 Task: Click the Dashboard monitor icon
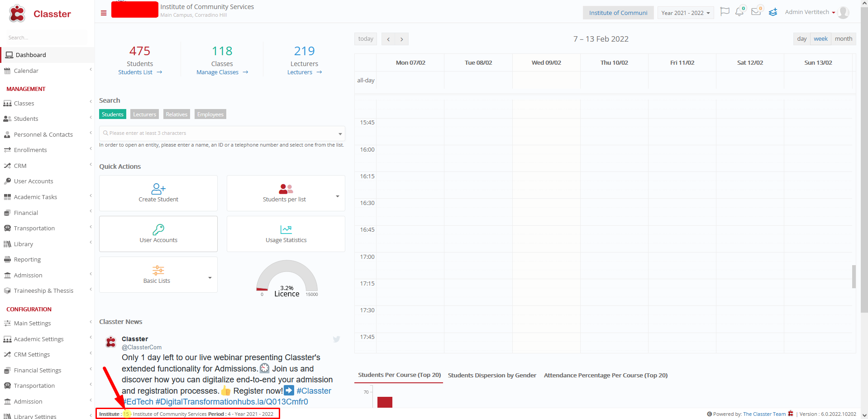click(9, 55)
